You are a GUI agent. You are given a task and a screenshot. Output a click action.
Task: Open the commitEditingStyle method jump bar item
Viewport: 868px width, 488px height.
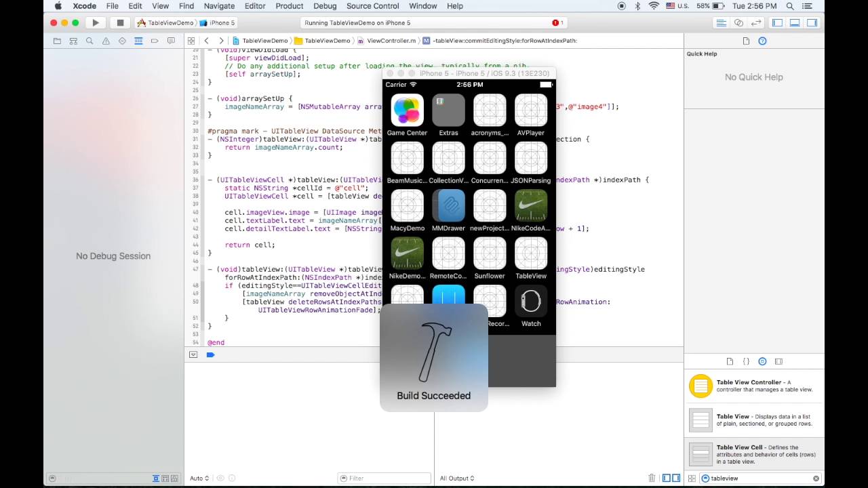pyautogui.click(x=499, y=41)
